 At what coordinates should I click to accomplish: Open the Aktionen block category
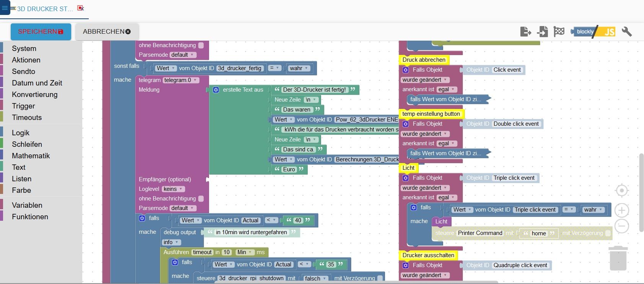26,60
